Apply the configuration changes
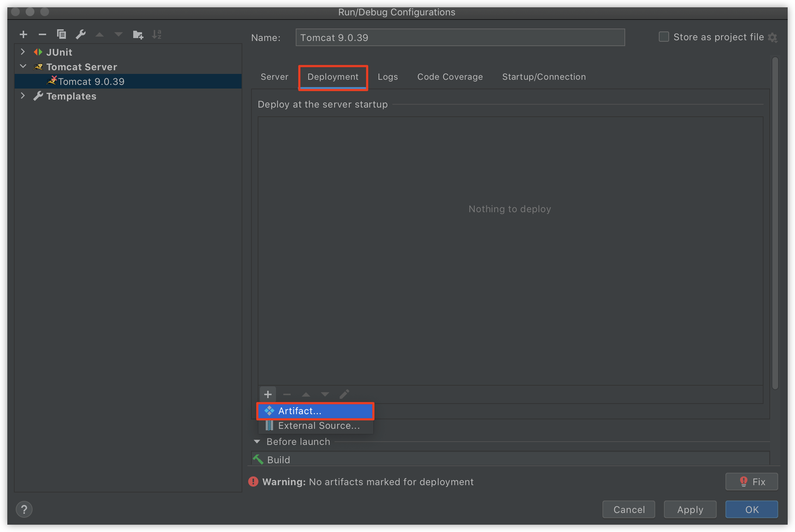This screenshot has width=795, height=532. [x=690, y=509]
